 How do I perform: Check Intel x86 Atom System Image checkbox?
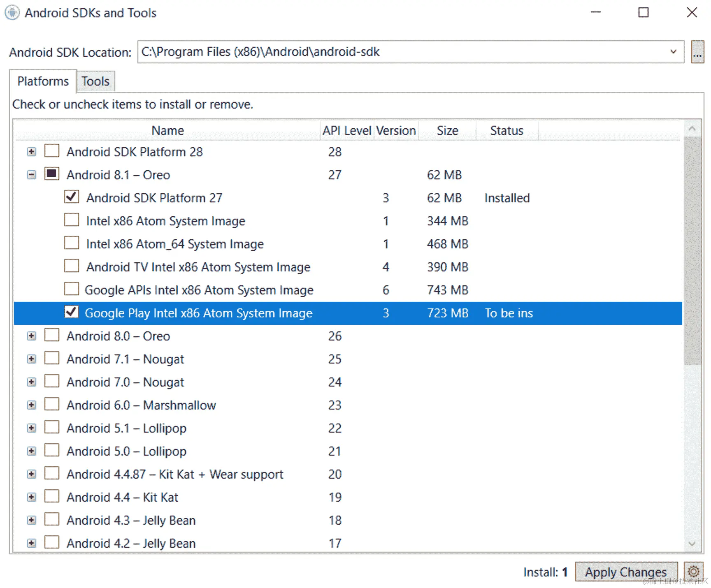[x=72, y=220]
